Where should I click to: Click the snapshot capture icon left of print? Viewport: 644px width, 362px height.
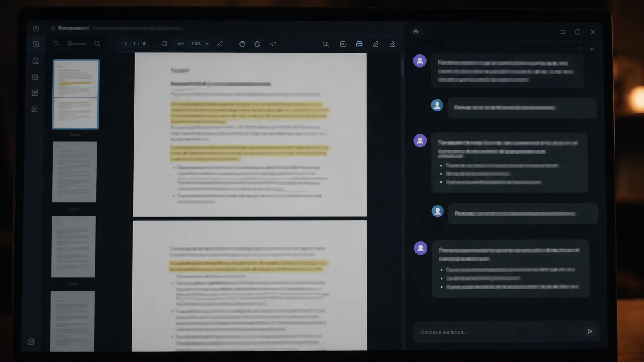pos(343,44)
